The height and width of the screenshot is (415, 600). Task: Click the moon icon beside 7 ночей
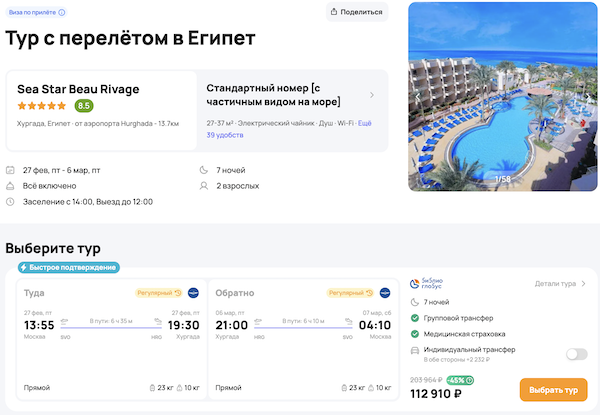click(x=203, y=170)
